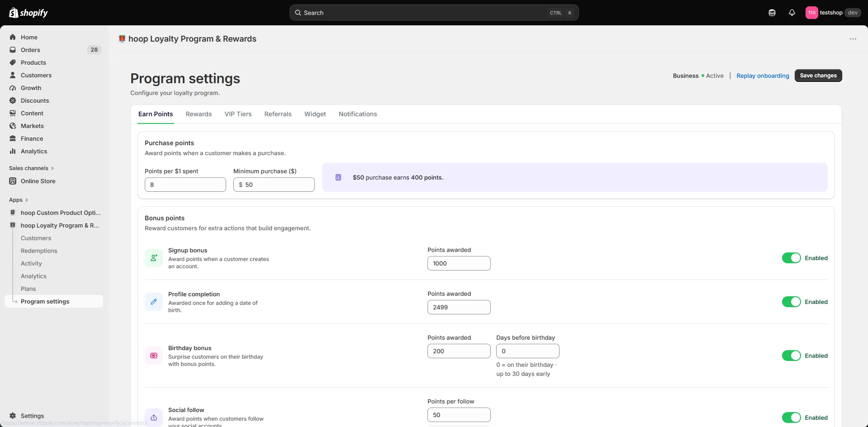Image resolution: width=868 pixels, height=427 pixels.
Task: Expand the Apps section chevron
Action: pos(27,200)
